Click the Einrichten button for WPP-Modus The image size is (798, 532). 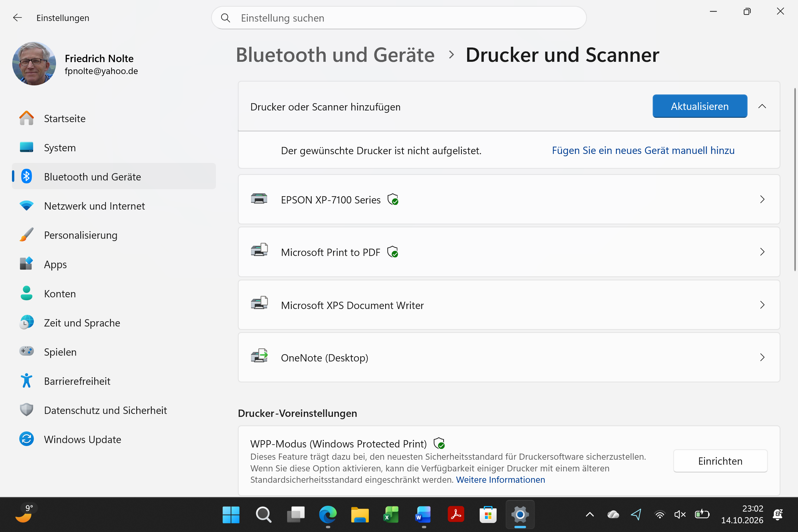click(x=720, y=461)
